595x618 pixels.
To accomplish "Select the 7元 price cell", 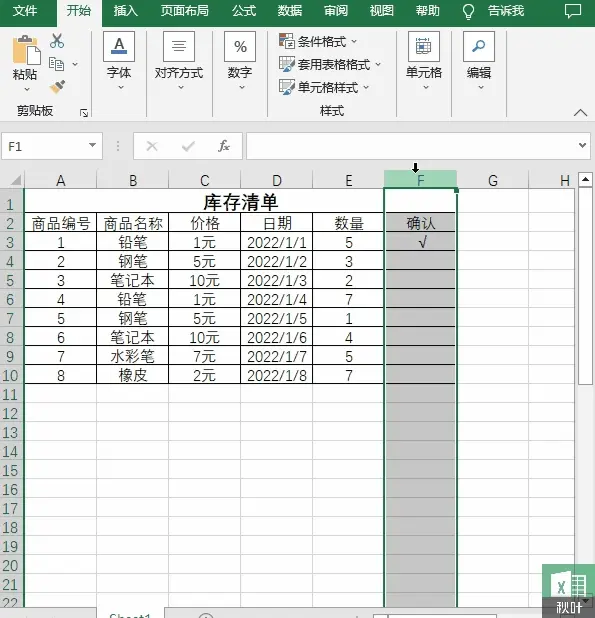I will (204, 356).
